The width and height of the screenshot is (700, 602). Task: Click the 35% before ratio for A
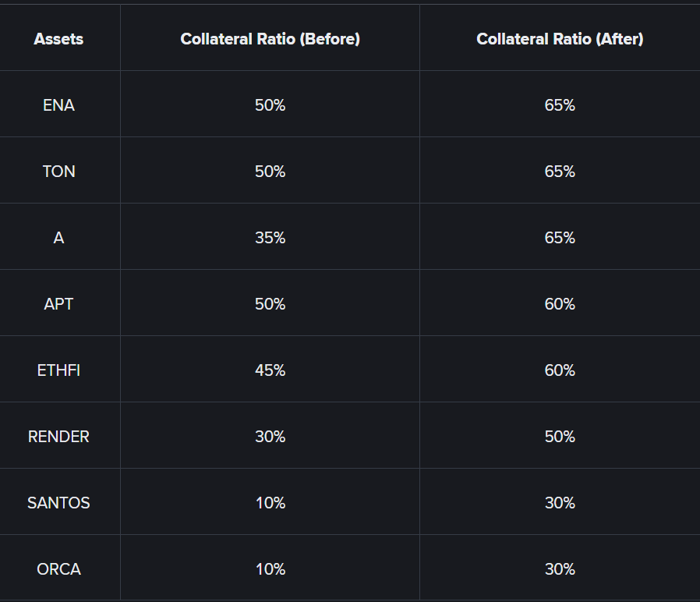pos(270,238)
